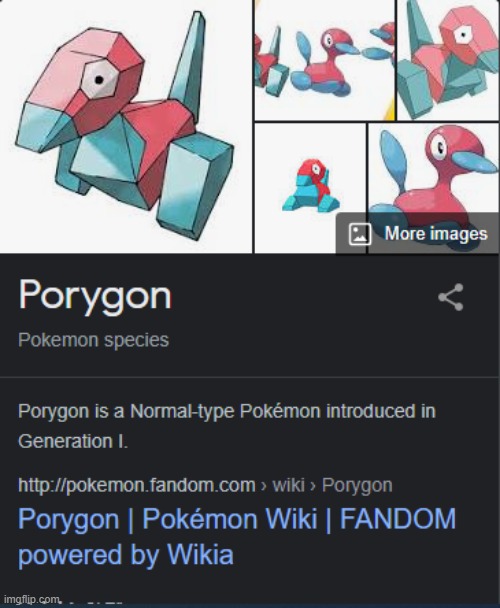Click the share icon beside Porygon title
Image resolution: width=500 pixels, height=608 pixels.
451,297
